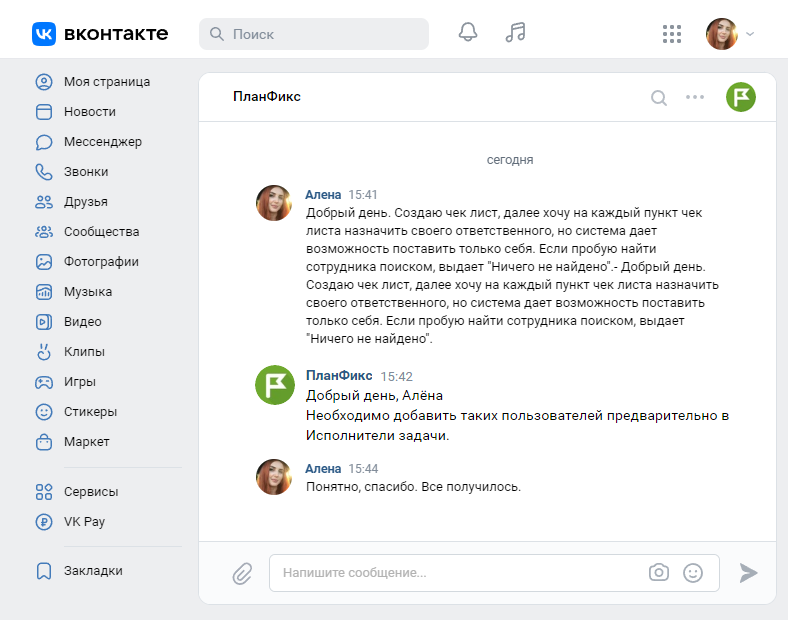Click the VK Pay ruble icon
The width and height of the screenshot is (788, 620).
44,522
